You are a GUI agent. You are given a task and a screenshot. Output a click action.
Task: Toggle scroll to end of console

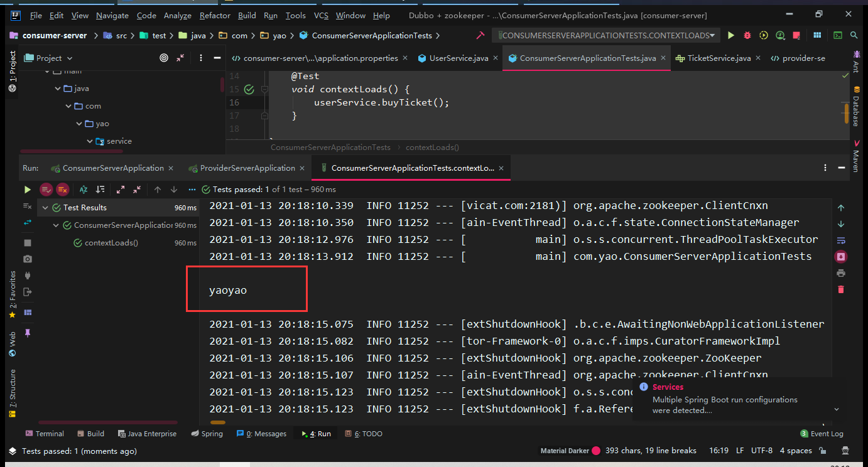tap(841, 257)
